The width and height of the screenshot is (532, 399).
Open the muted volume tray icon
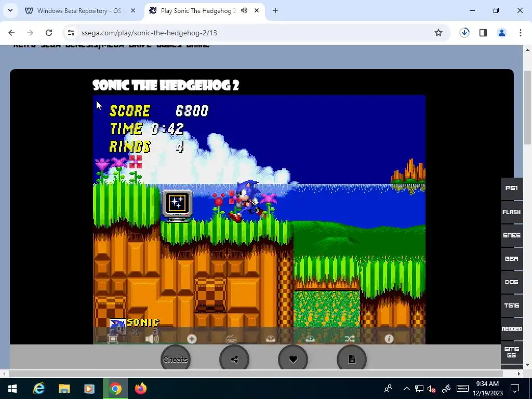pos(432,389)
